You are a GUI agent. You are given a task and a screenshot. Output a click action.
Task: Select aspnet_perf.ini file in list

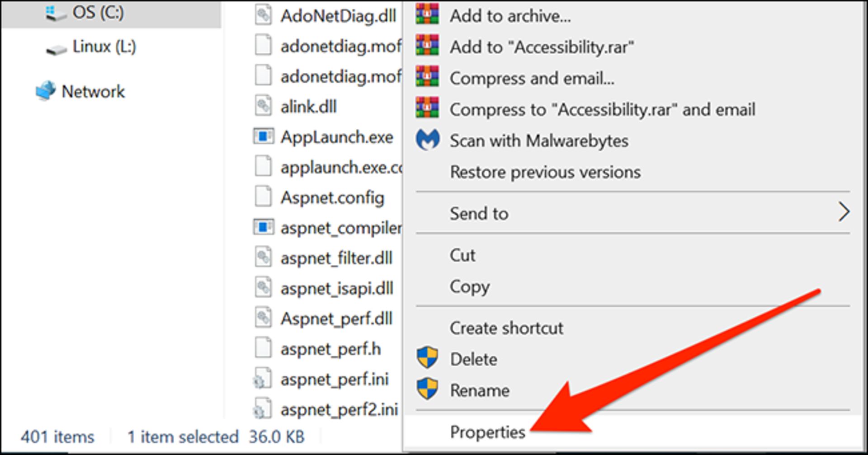(x=334, y=380)
